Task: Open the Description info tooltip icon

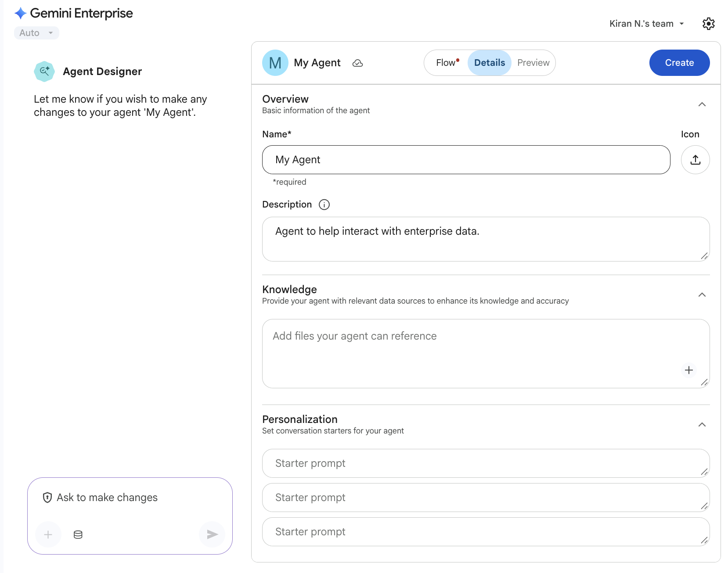Action: coord(324,205)
